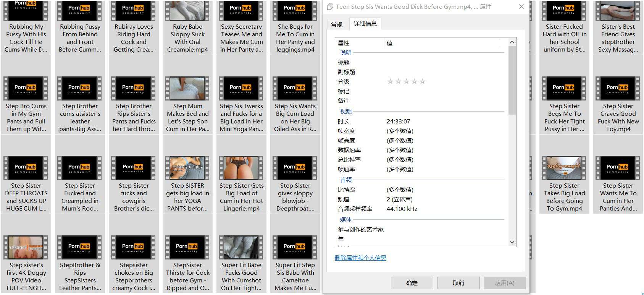644x295 pixels.
Task: Select the 'Super Fit Babe' video thumbnail
Action: [241, 247]
